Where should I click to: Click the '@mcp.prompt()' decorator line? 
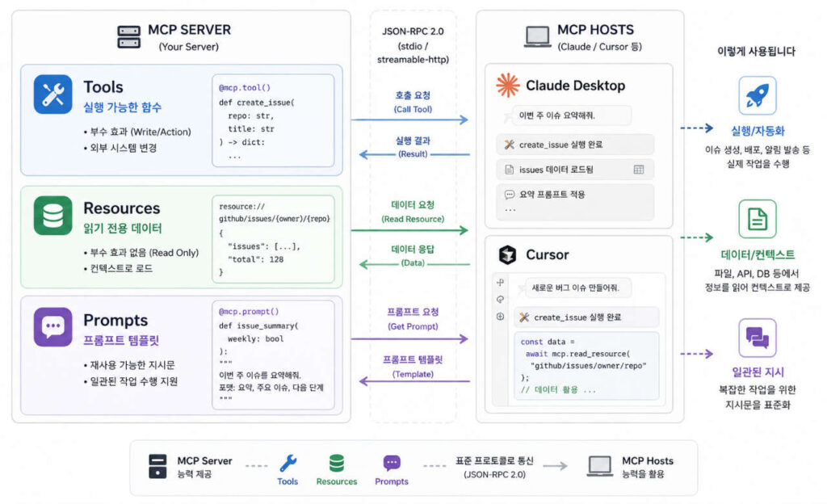point(249,312)
